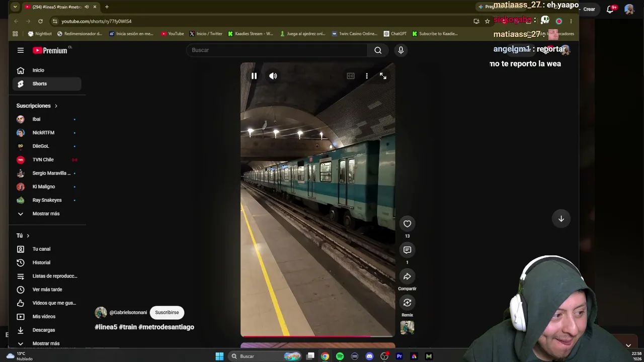Open Spotify from the taskbar
644x362 pixels.
(x=340, y=356)
